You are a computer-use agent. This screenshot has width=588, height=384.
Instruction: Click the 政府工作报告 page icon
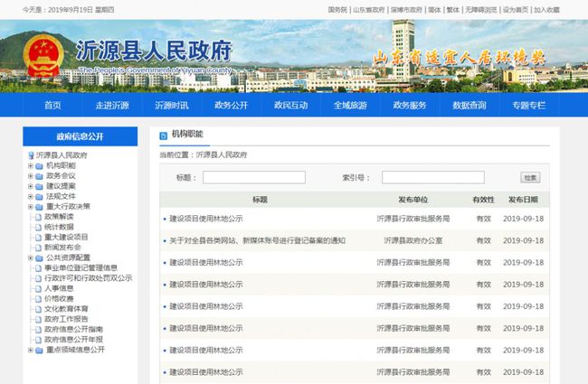click(38, 319)
